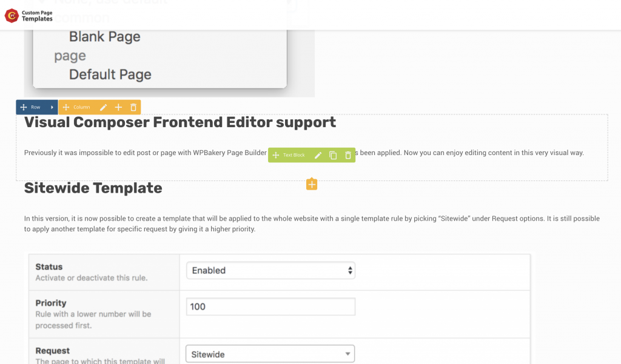Expand the Row controls arrow
This screenshot has width=621, height=364.
pyautogui.click(x=52, y=107)
